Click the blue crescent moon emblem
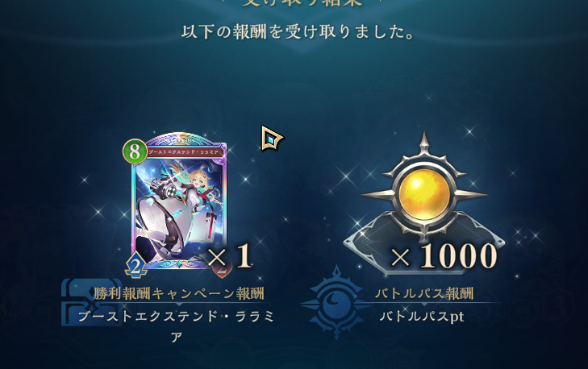Image resolution: width=588 pixels, height=369 pixels. pos(336,302)
